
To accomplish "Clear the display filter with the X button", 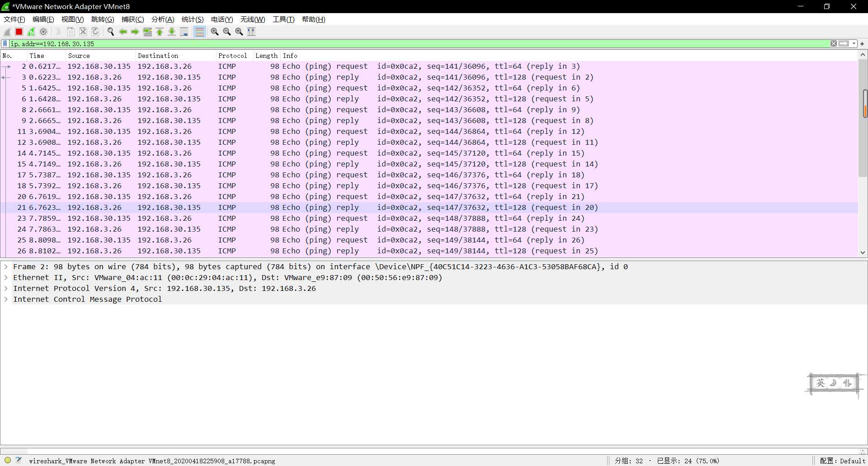I will click(834, 44).
